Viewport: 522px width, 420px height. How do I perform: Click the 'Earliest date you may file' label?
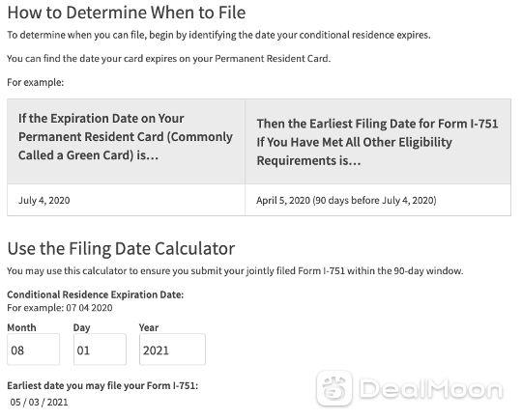(x=102, y=386)
